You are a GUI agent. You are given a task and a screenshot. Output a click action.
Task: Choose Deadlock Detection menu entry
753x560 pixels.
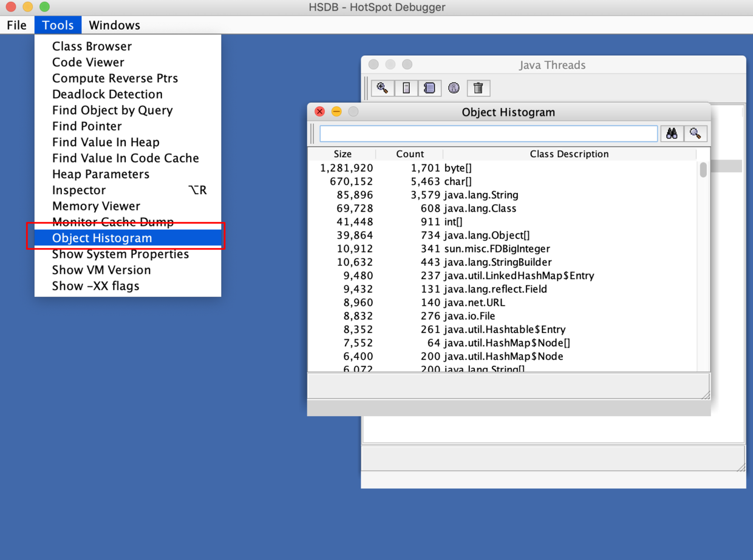click(107, 94)
